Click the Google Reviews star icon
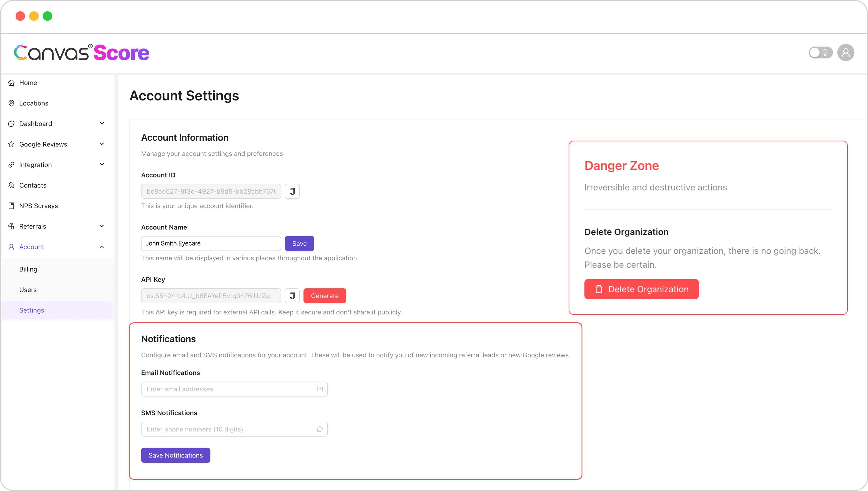The height and width of the screenshot is (491, 868). pyautogui.click(x=11, y=144)
